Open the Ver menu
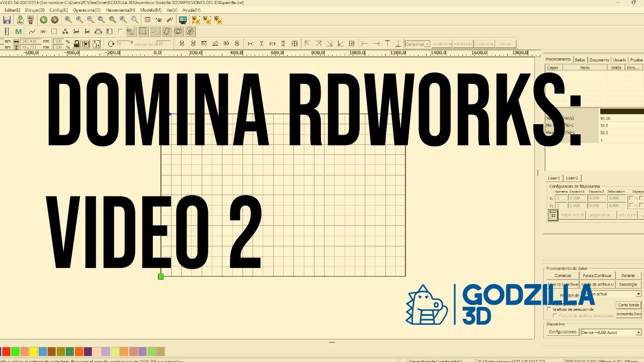 click(172, 10)
